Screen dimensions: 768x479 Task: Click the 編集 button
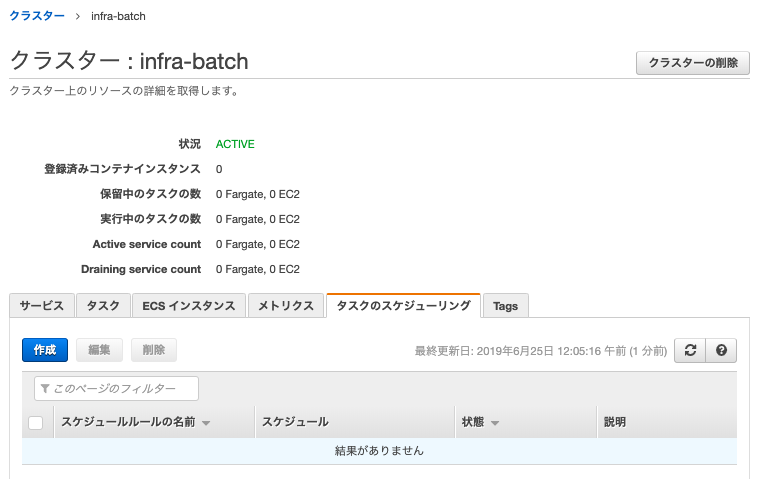(99, 350)
